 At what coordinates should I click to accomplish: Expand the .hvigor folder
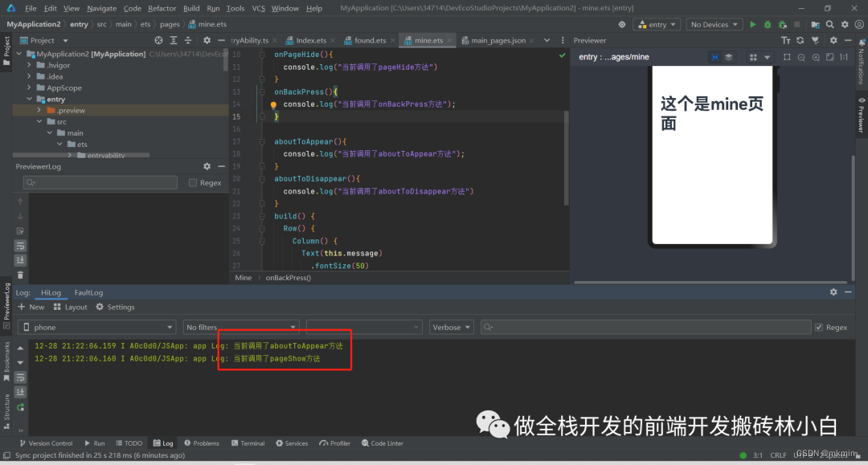[30, 65]
